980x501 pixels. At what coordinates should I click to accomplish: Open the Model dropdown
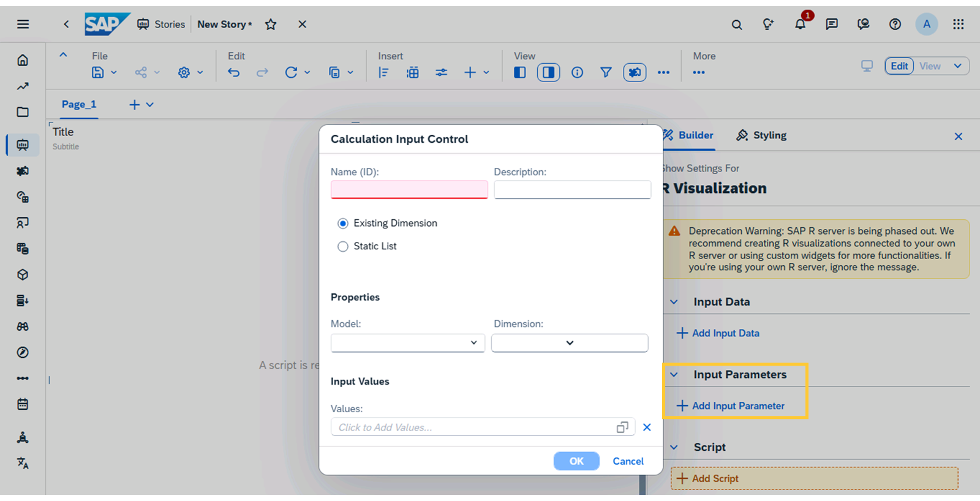pyautogui.click(x=408, y=343)
